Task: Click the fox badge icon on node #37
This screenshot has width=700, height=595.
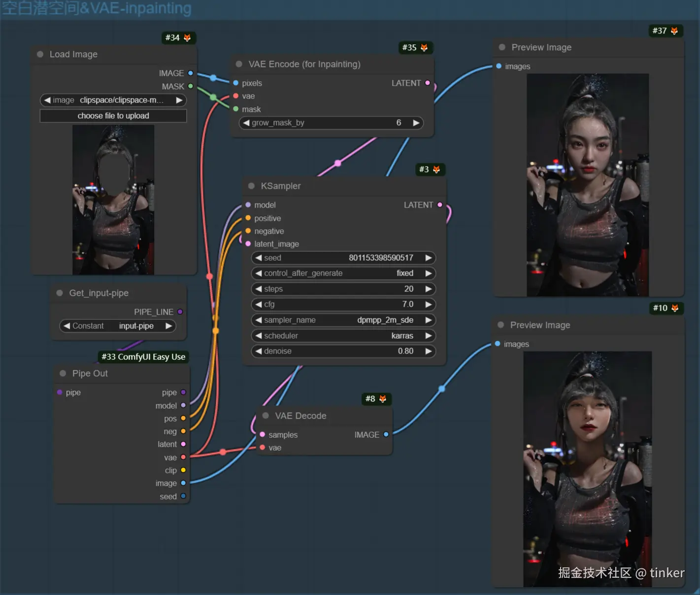Action: [674, 31]
